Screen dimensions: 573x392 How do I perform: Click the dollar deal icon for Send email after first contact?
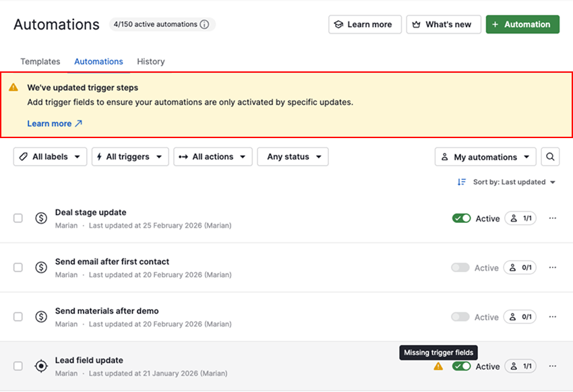click(41, 267)
